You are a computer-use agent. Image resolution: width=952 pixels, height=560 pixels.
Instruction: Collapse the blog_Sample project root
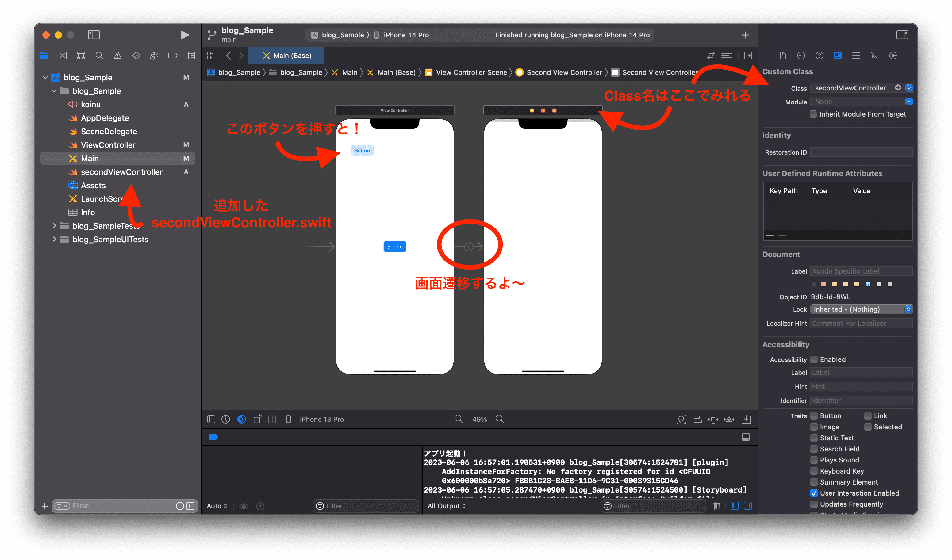pyautogui.click(x=45, y=78)
